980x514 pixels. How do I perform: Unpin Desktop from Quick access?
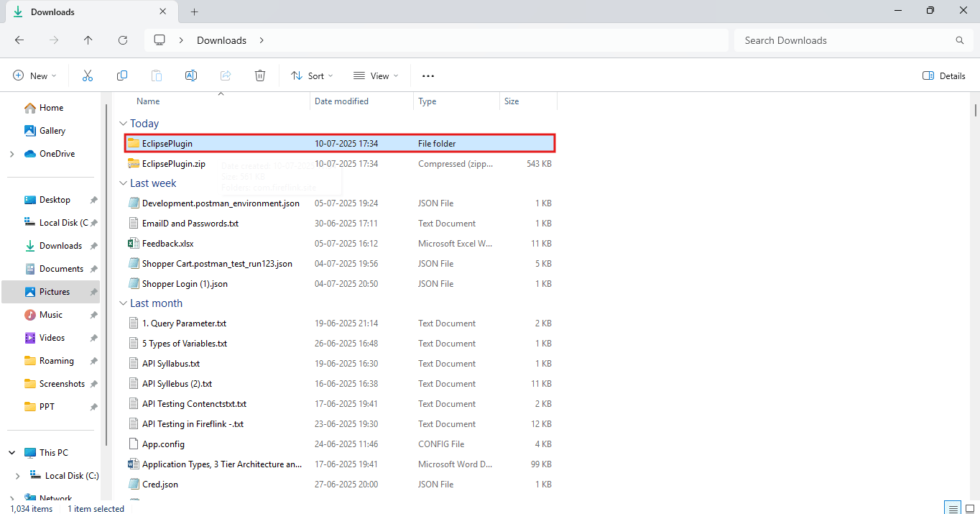click(x=93, y=200)
